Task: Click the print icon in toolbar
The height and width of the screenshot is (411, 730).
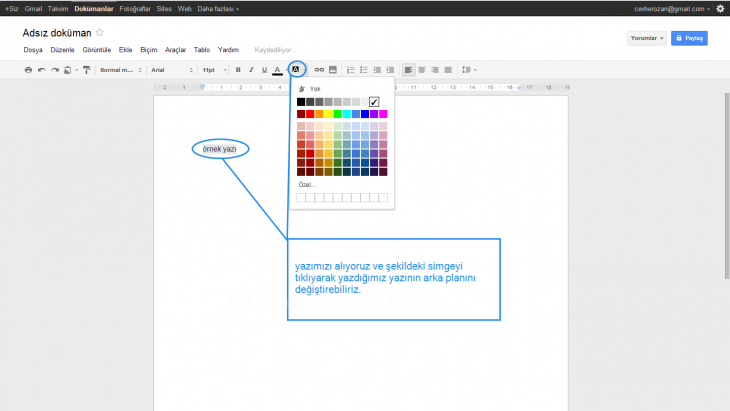Action: pos(28,70)
